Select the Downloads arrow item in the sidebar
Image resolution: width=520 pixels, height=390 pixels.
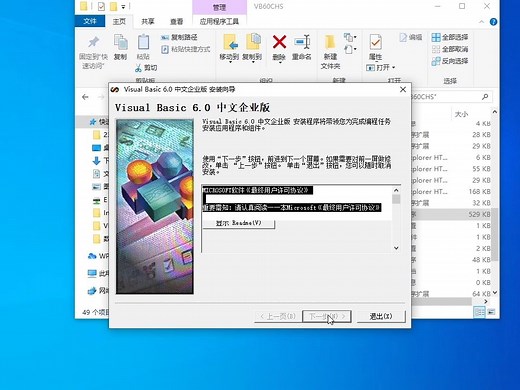96,161
